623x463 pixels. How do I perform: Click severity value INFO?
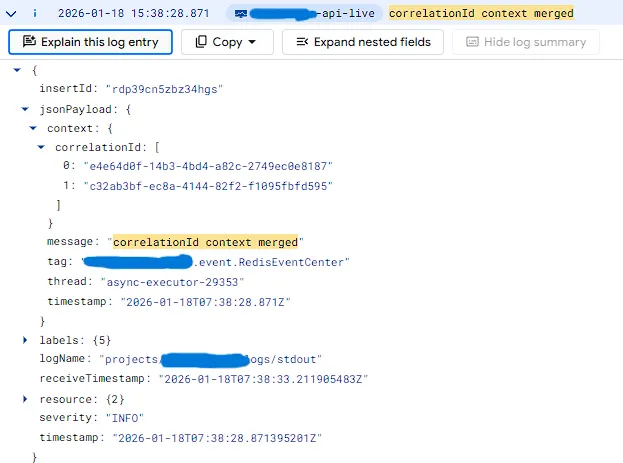point(125,418)
